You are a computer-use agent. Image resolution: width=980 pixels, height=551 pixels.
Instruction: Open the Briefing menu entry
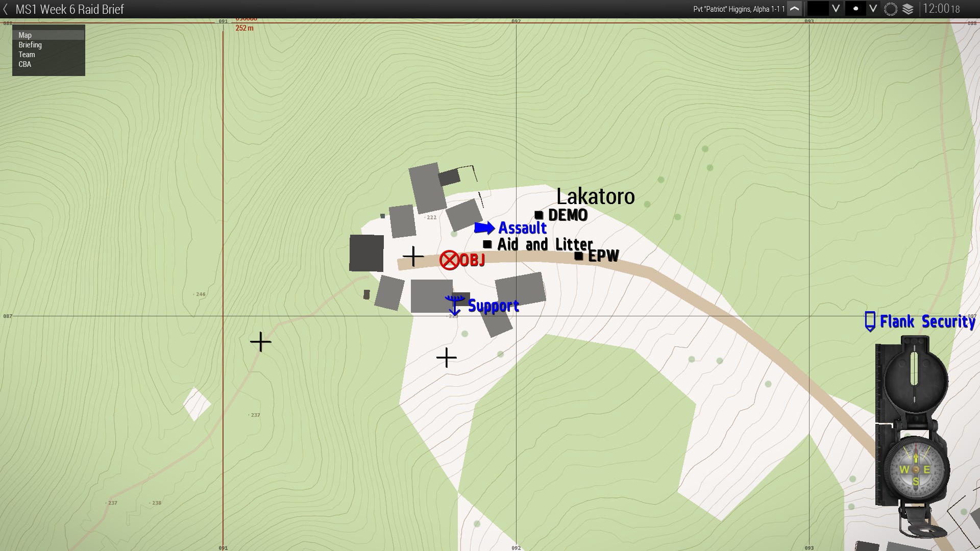(x=30, y=45)
